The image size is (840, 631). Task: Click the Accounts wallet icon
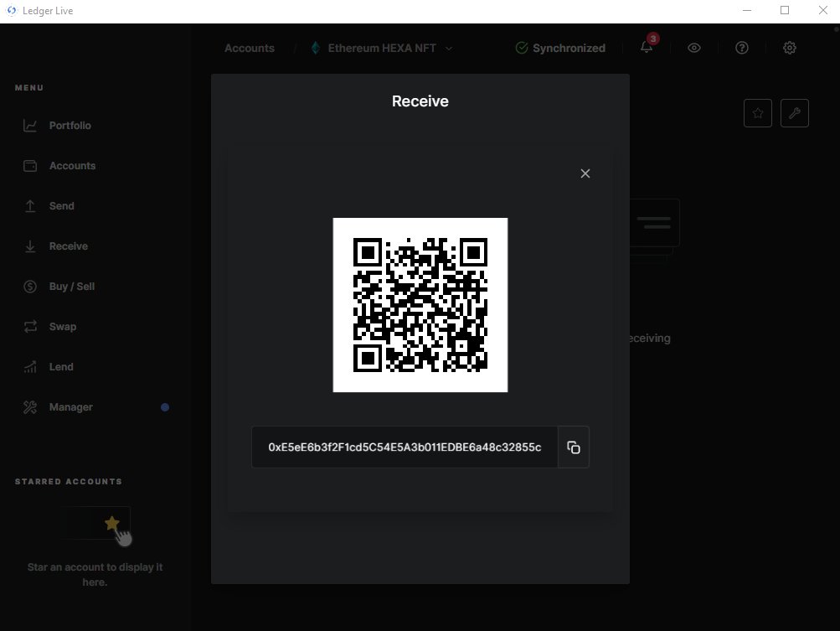30,166
